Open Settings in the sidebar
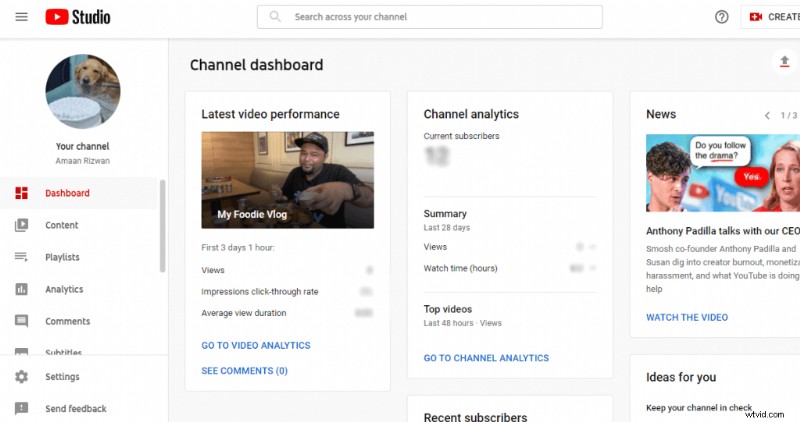Viewport: 800px width, 422px height. (79, 377)
